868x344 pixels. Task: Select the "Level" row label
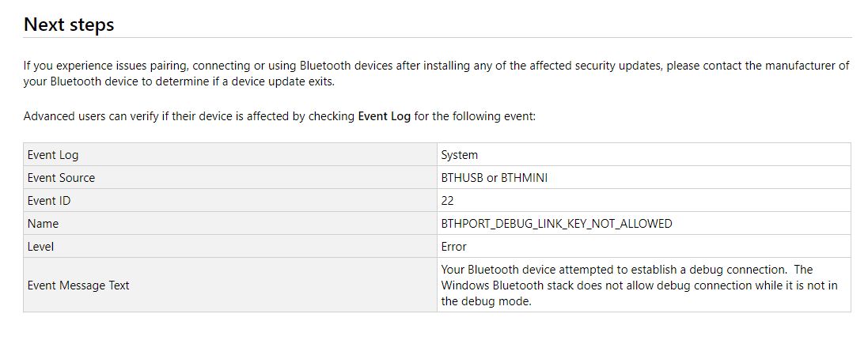(40, 247)
